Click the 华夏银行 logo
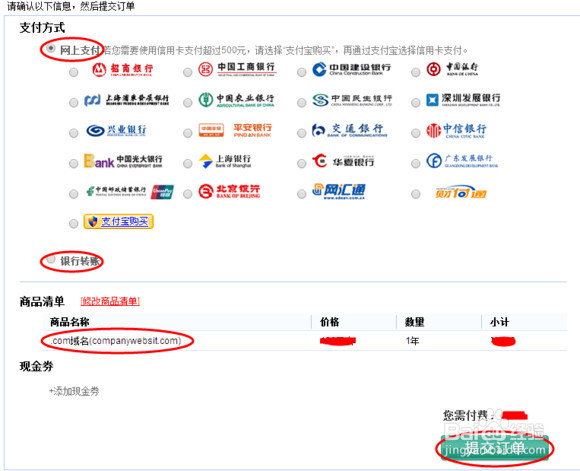The height and width of the screenshot is (471, 580). (x=343, y=161)
